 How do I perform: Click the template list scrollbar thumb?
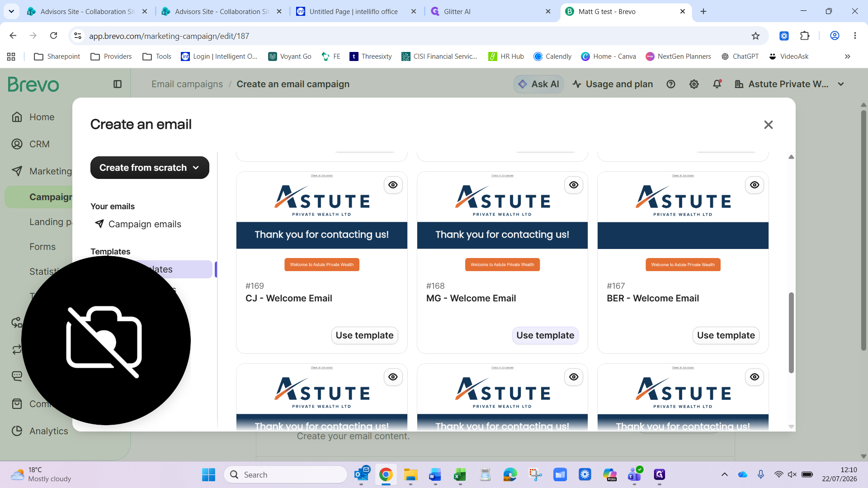(x=791, y=333)
